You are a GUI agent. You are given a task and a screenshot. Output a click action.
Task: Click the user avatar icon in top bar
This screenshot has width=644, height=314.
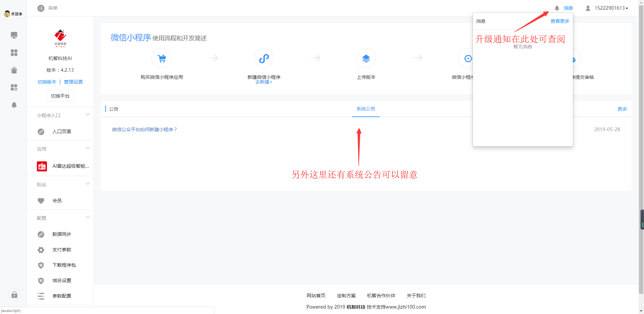(588, 8)
